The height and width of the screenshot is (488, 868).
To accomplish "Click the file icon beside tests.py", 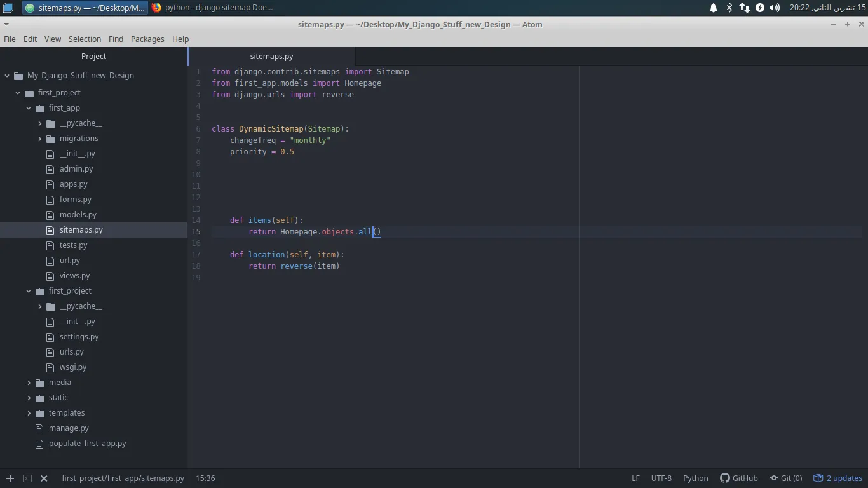I will [x=51, y=245].
